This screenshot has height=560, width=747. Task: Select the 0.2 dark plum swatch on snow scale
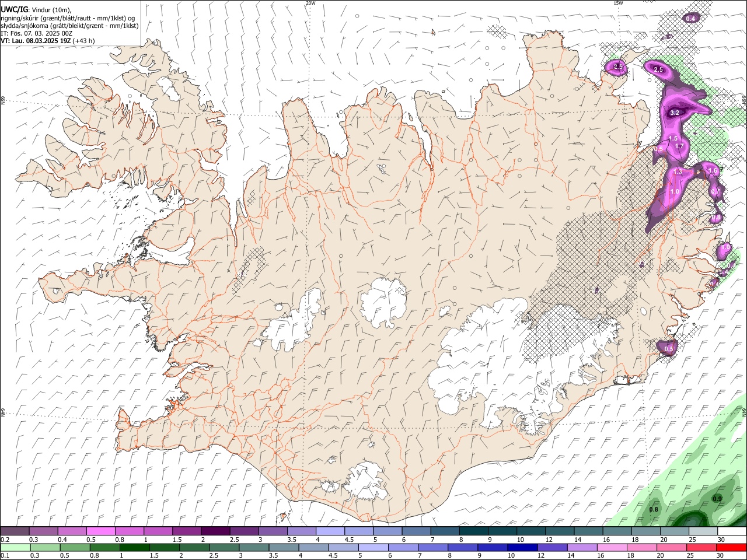coord(15,531)
